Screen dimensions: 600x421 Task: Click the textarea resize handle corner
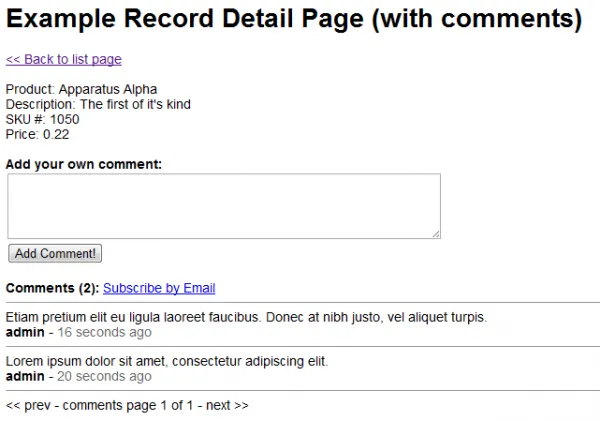click(435, 233)
